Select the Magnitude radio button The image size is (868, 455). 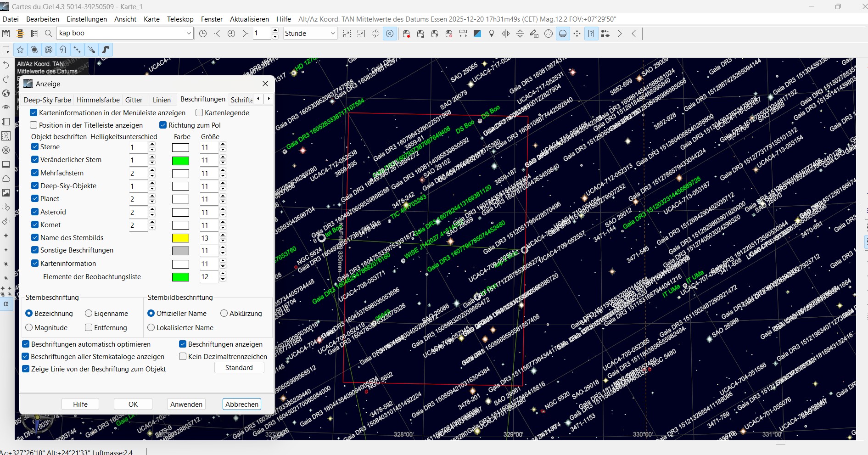pos(29,328)
